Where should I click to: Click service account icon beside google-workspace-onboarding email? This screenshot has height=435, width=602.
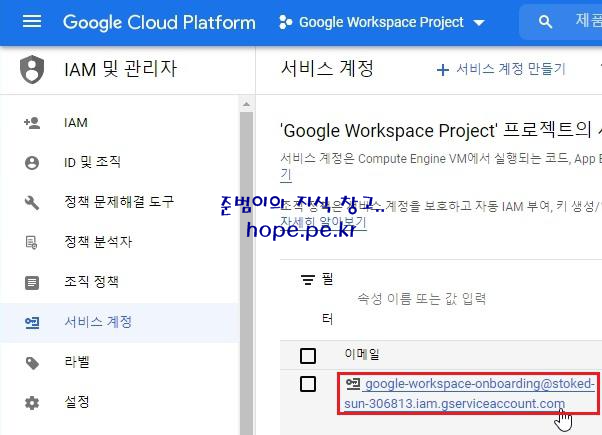pos(353,384)
